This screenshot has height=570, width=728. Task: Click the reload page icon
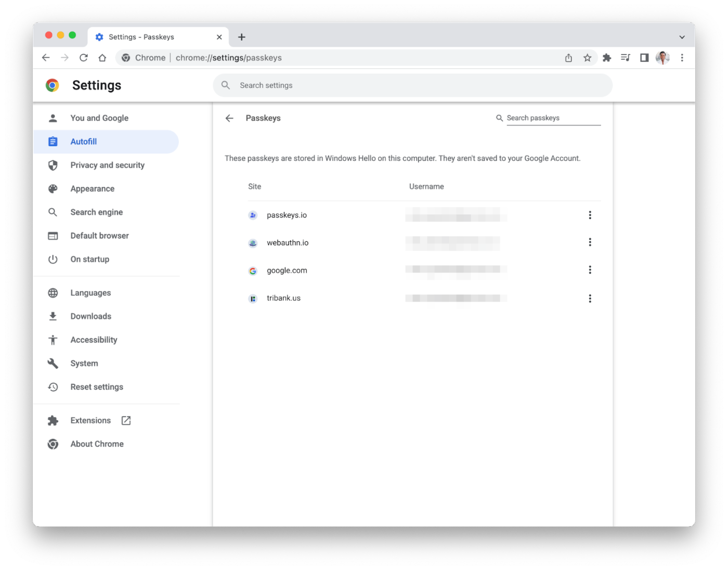[x=83, y=58]
